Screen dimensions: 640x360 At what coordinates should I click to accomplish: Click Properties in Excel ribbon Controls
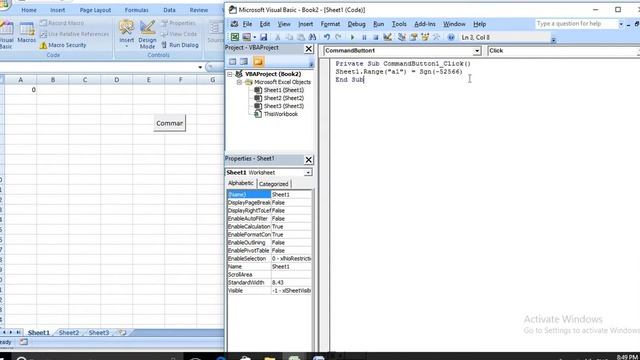coord(178,23)
